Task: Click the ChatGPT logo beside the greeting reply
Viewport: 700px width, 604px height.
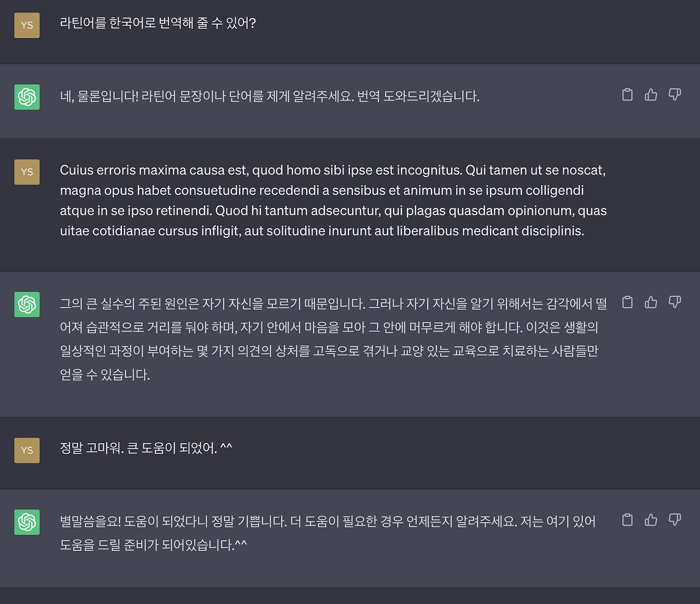Action: tap(27, 96)
